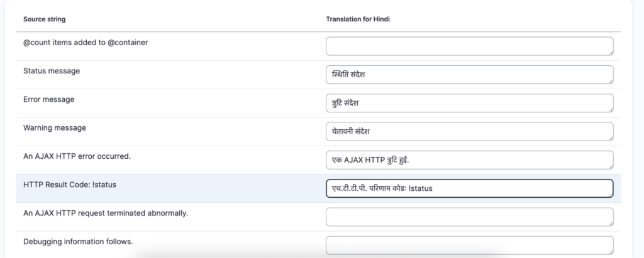The image size is (644, 258).
Task: Click translation box for 'An AJAX HTTP error occurred.'
Action: pos(469,159)
